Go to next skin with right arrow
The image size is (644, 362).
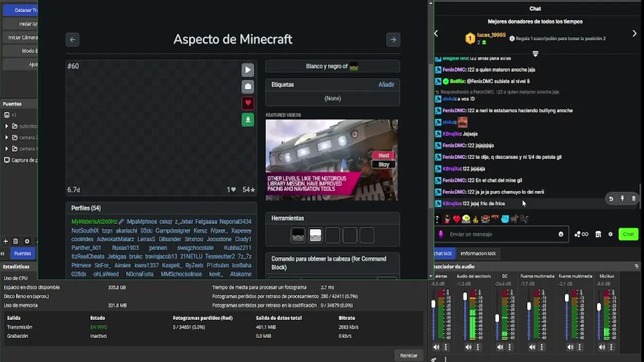pos(393,40)
